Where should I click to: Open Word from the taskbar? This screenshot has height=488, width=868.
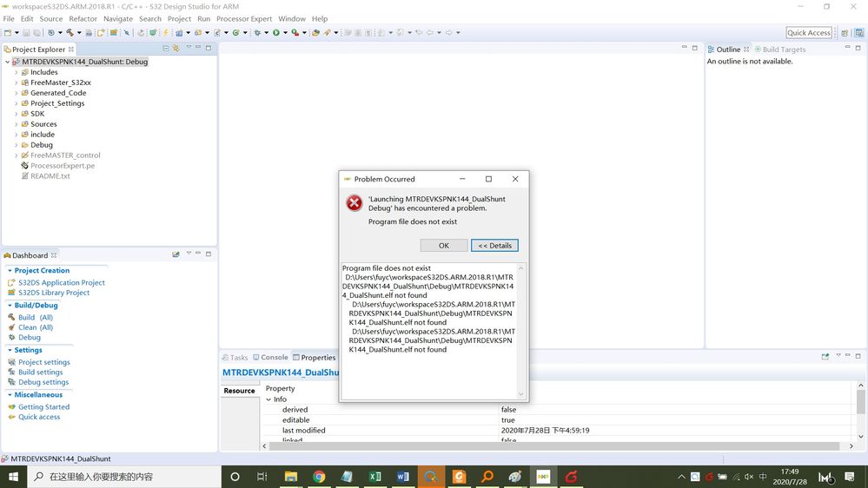tap(403, 477)
